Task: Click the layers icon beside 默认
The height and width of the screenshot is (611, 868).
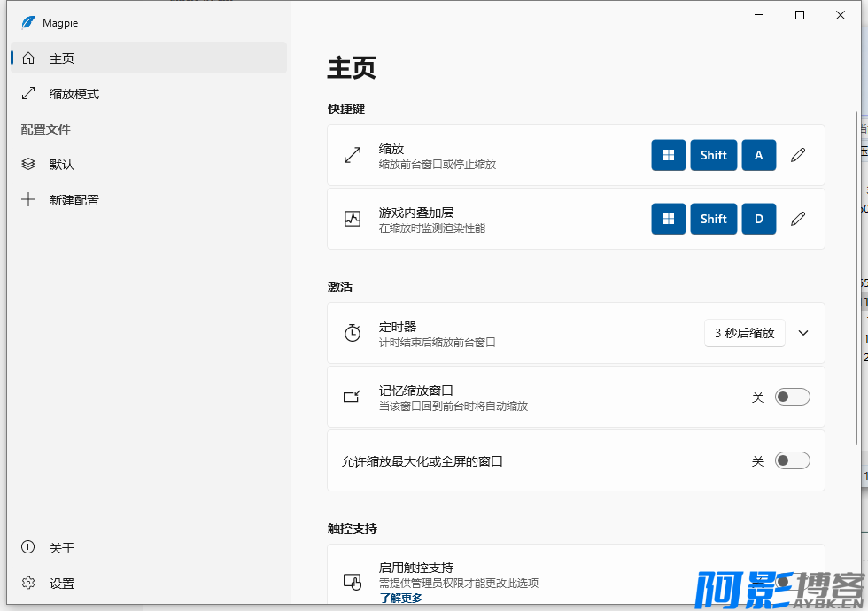Action: (28, 165)
